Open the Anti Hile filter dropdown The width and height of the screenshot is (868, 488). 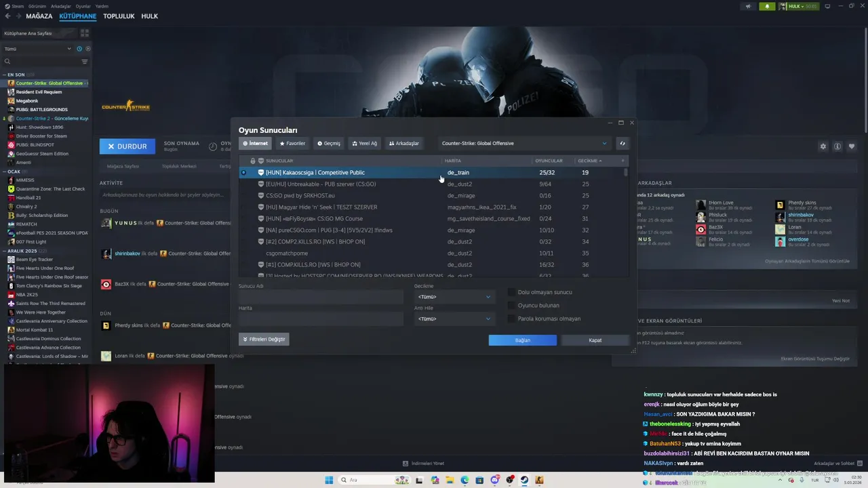tap(454, 319)
